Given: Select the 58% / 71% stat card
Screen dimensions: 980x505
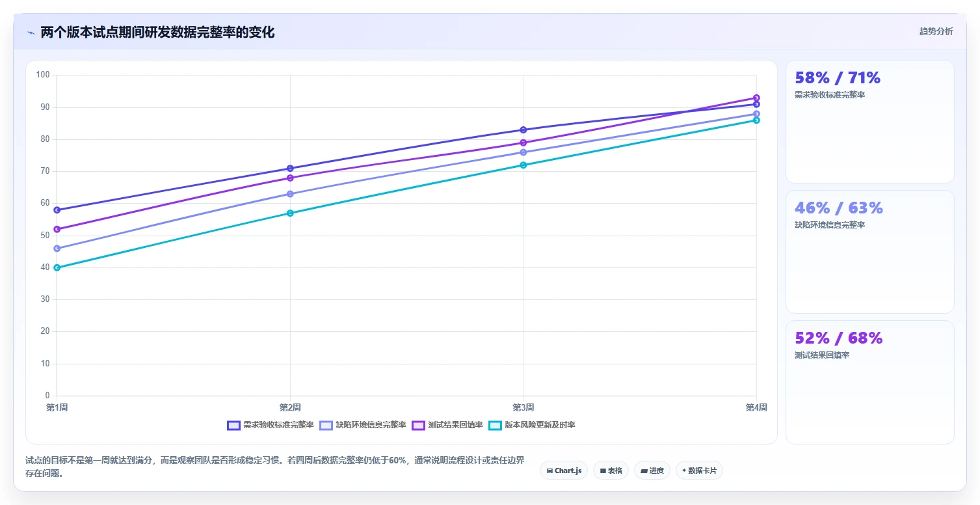Looking at the screenshot, I should tap(870, 122).
